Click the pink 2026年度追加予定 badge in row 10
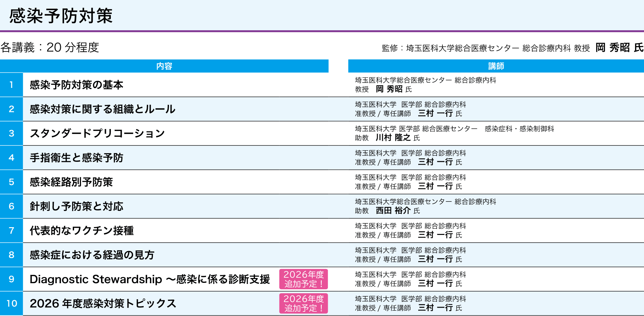644x316 pixels. (x=303, y=303)
